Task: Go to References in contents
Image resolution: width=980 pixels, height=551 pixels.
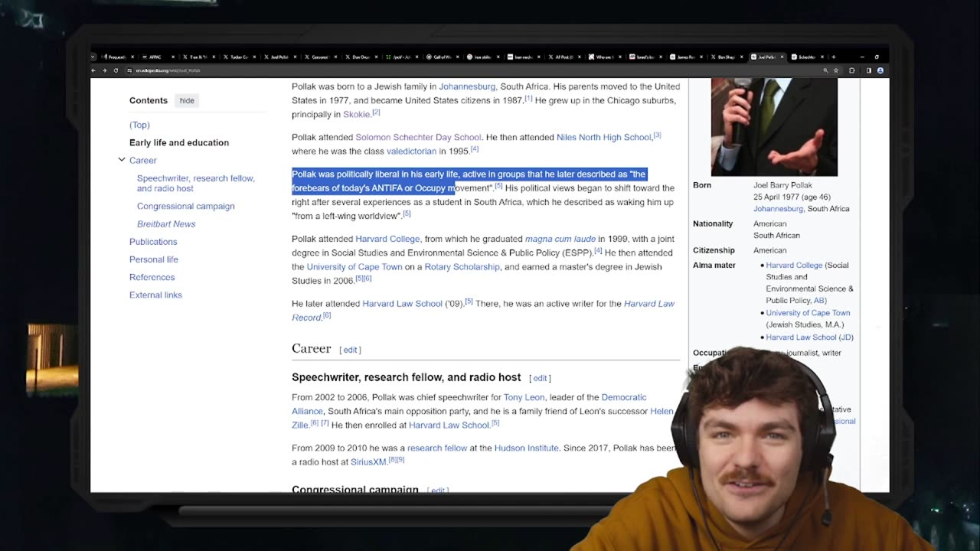Action: pyautogui.click(x=152, y=277)
